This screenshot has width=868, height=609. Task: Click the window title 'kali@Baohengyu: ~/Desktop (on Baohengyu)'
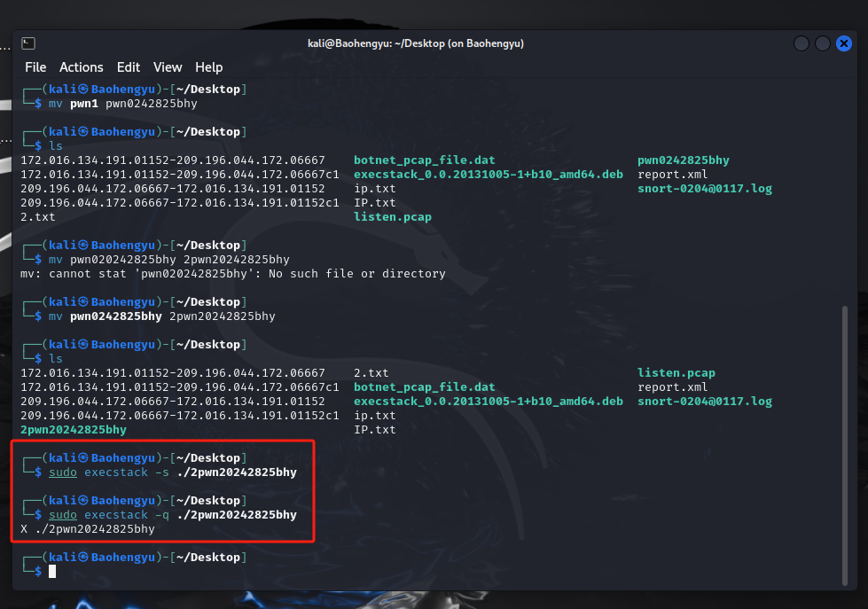tap(416, 43)
